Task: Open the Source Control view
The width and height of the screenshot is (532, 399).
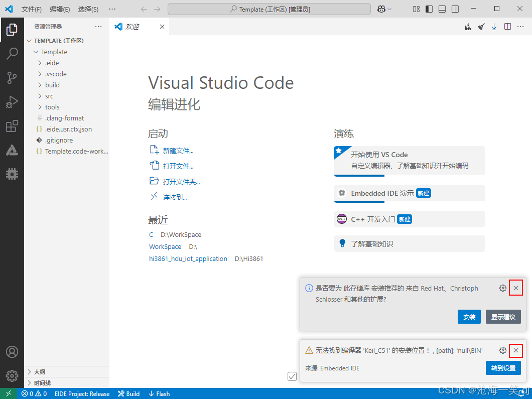Action: click(x=12, y=77)
